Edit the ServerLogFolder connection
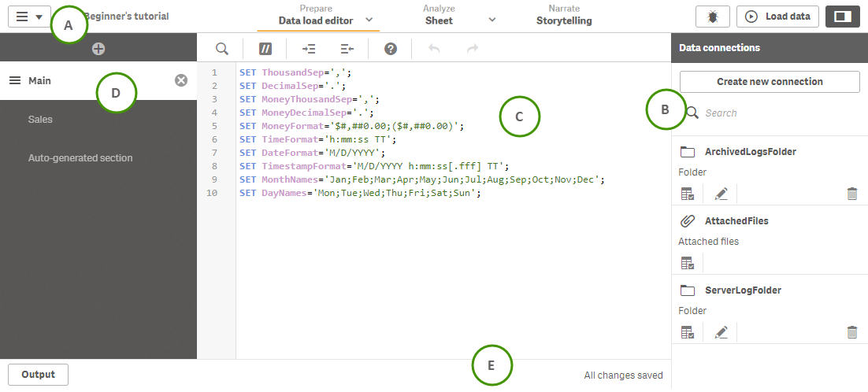This screenshot has width=868, height=392. 721,332
